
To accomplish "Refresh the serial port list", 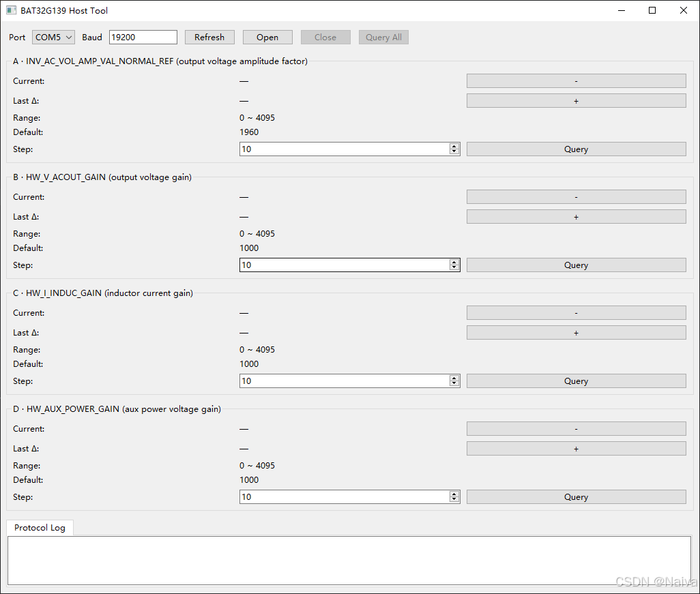I will pos(209,38).
